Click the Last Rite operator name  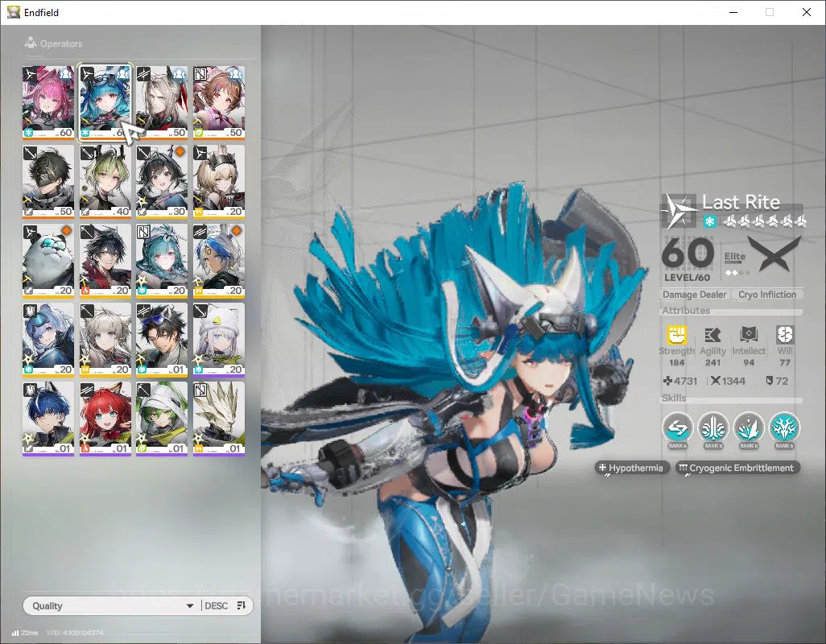point(741,202)
